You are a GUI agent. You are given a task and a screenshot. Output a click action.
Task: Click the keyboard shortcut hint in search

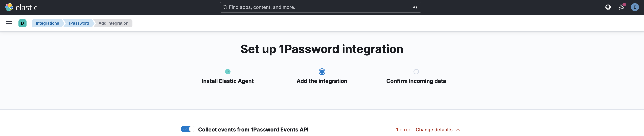click(x=415, y=7)
